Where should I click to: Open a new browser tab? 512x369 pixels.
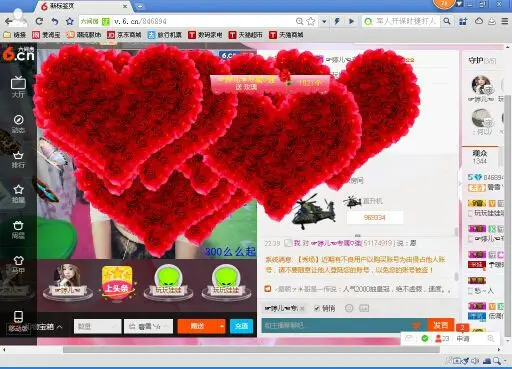[x=140, y=6]
